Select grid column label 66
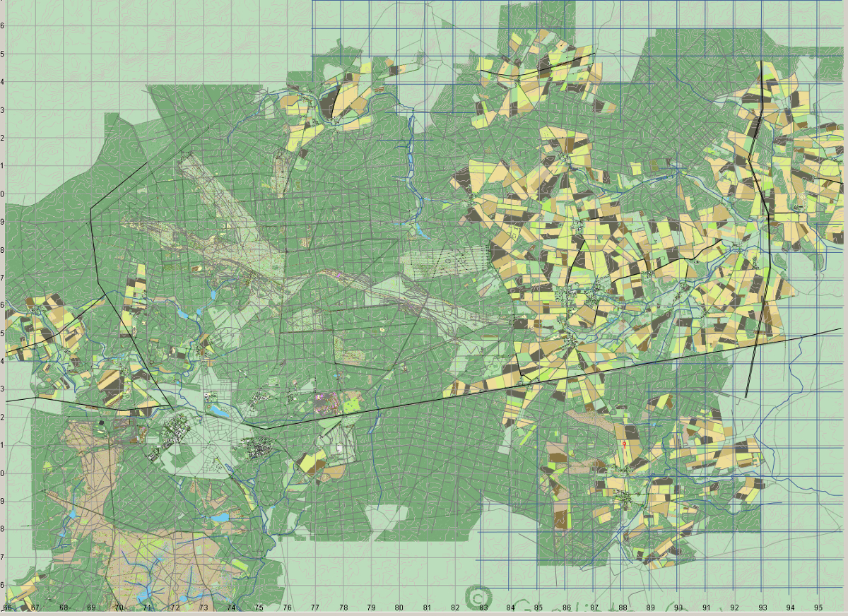Image resolution: width=848 pixels, height=616 pixels. pyautogui.click(x=8, y=608)
